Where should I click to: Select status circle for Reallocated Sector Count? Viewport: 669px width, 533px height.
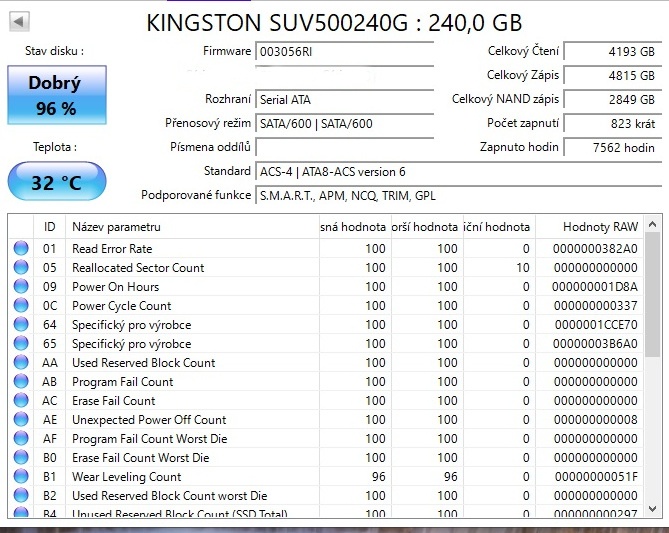(21, 268)
